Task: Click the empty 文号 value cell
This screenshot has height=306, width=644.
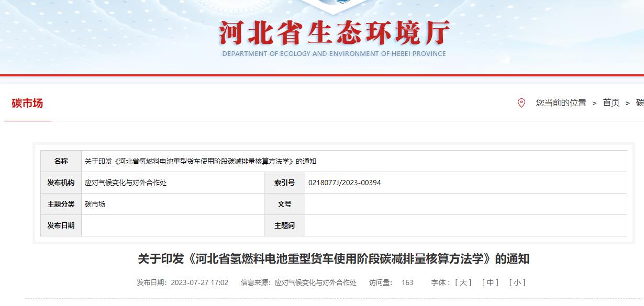Action: 465,204
